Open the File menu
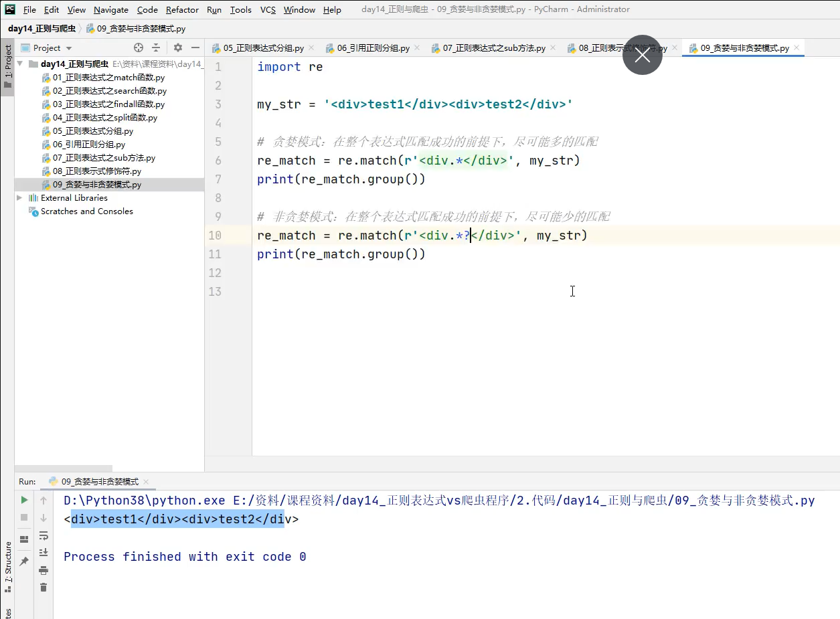Screen dimensions: 840x619 29,9
